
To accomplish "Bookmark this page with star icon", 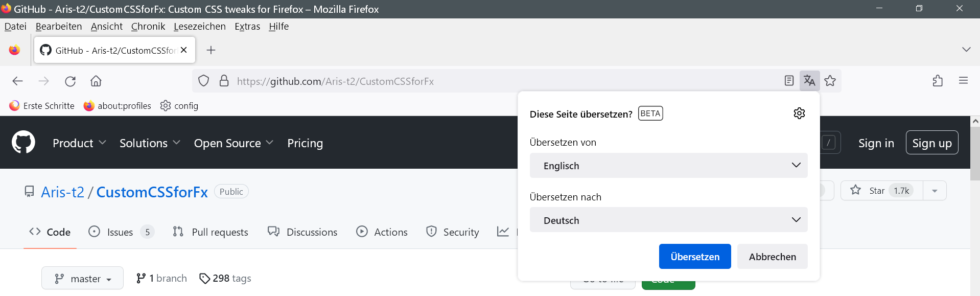I will 830,81.
